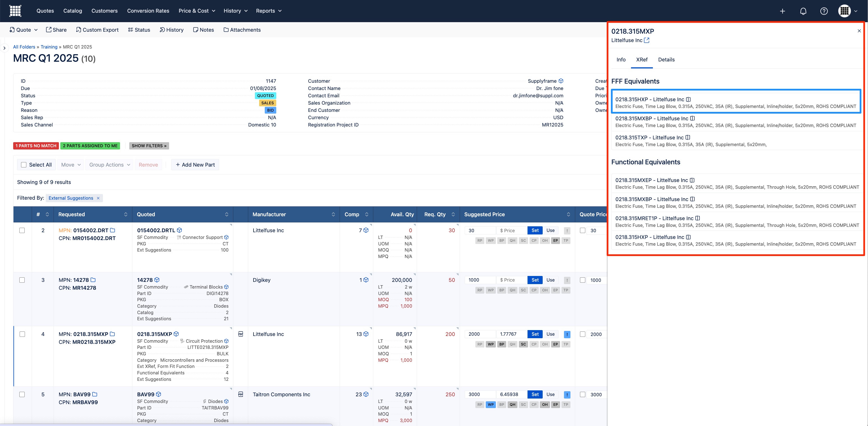Click Connector Support commodity cube icon

(226, 237)
